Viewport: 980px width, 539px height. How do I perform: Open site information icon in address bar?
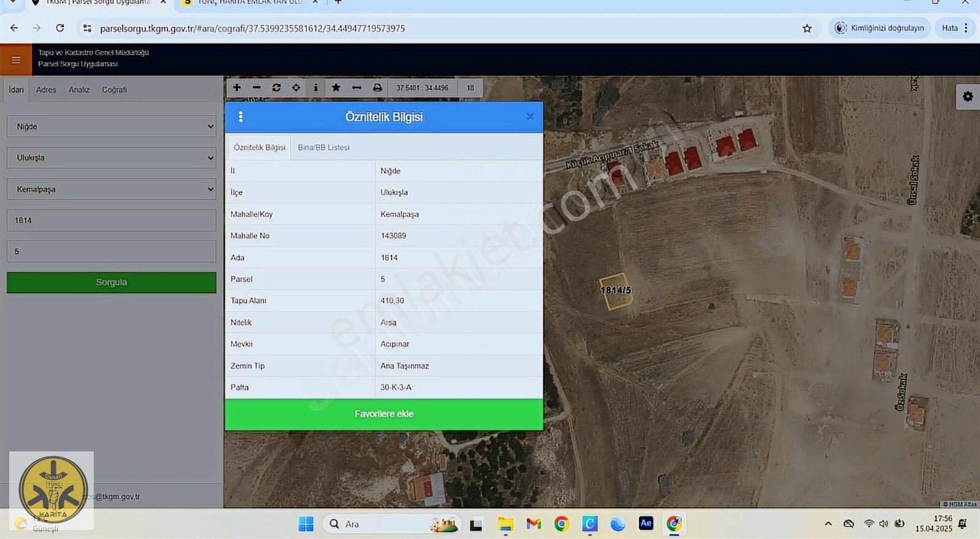87,28
